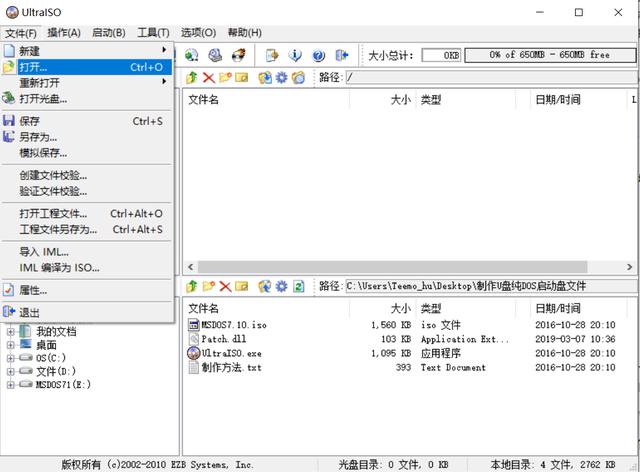Open the 帮助(H) menu
Viewport: 640px width, 472px height.
coord(244,33)
